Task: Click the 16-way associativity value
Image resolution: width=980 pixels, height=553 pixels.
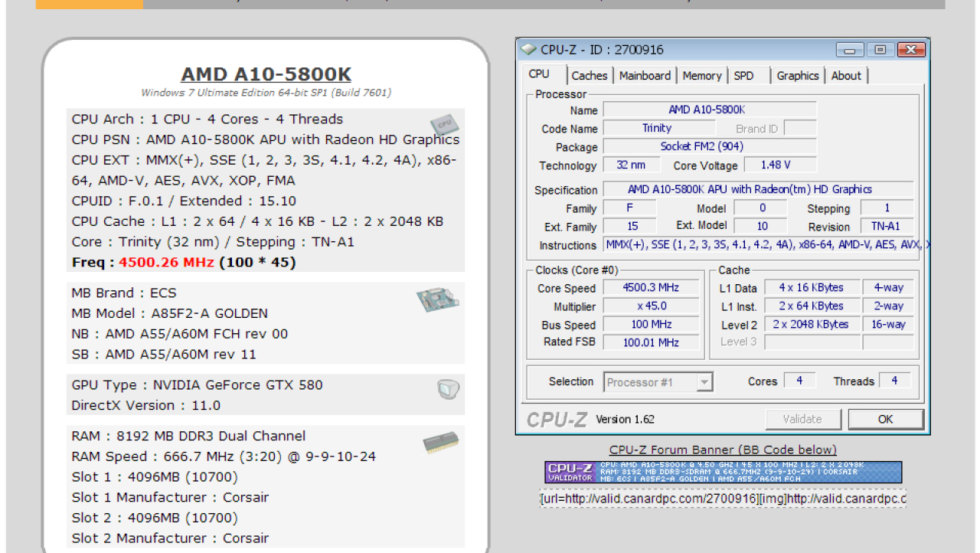Action: (888, 324)
